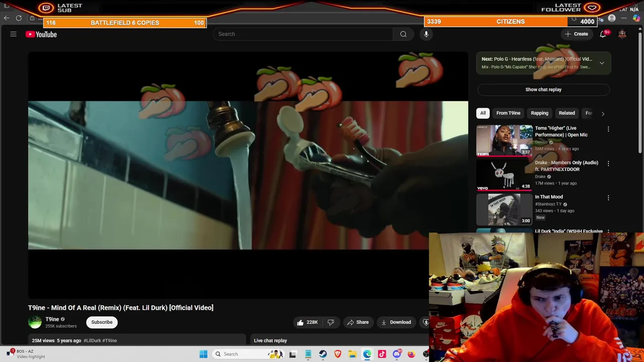Open the T9ine channel name link
Viewport: 644px width, 362px height.
tap(52, 319)
